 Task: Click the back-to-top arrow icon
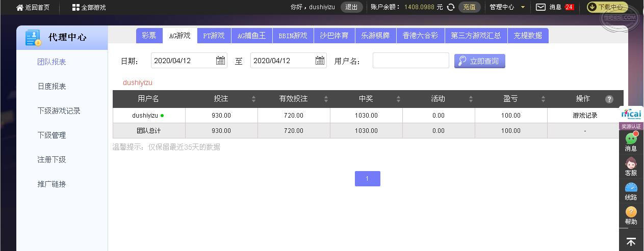[631, 242]
